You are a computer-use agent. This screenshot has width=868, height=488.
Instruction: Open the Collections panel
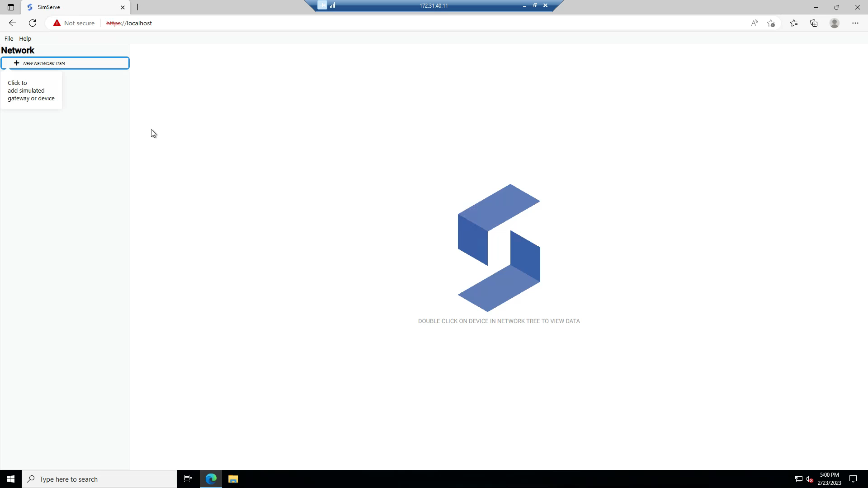pos(814,23)
